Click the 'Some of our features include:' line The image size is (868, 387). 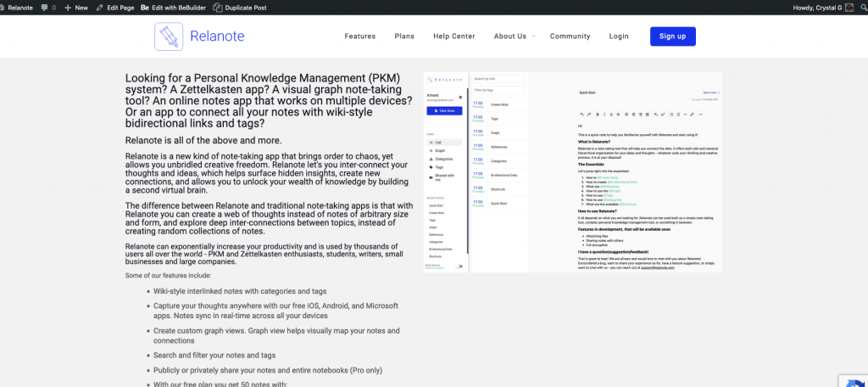click(x=168, y=276)
